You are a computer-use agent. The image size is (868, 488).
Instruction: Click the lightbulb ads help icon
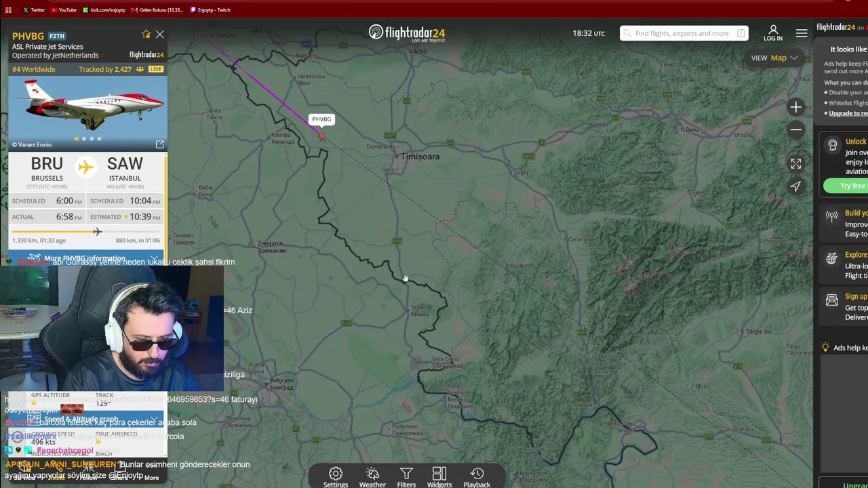tap(825, 348)
